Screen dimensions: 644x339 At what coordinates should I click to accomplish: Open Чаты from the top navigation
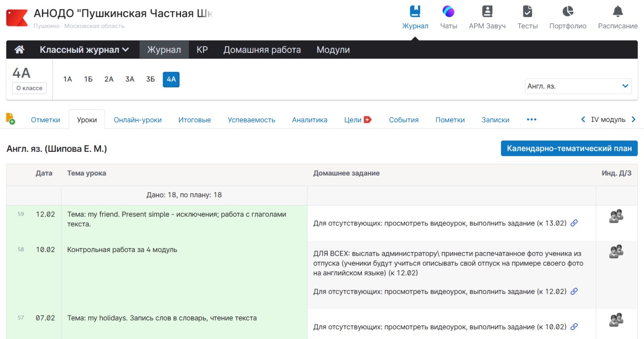point(448,17)
